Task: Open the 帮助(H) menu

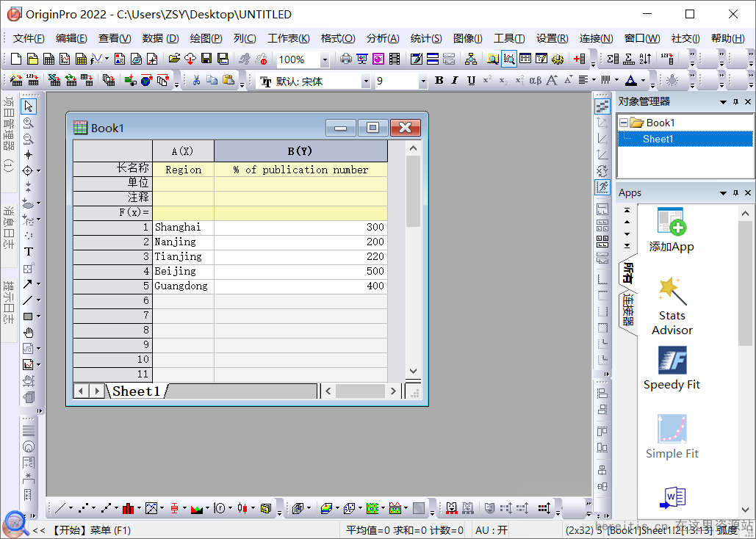Action: click(x=728, y=38)
